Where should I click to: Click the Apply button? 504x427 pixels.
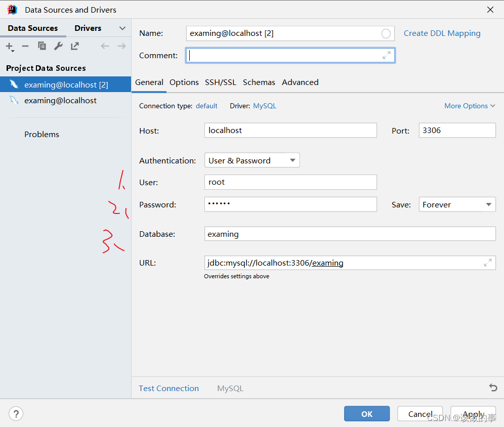(x=473, y=414)
